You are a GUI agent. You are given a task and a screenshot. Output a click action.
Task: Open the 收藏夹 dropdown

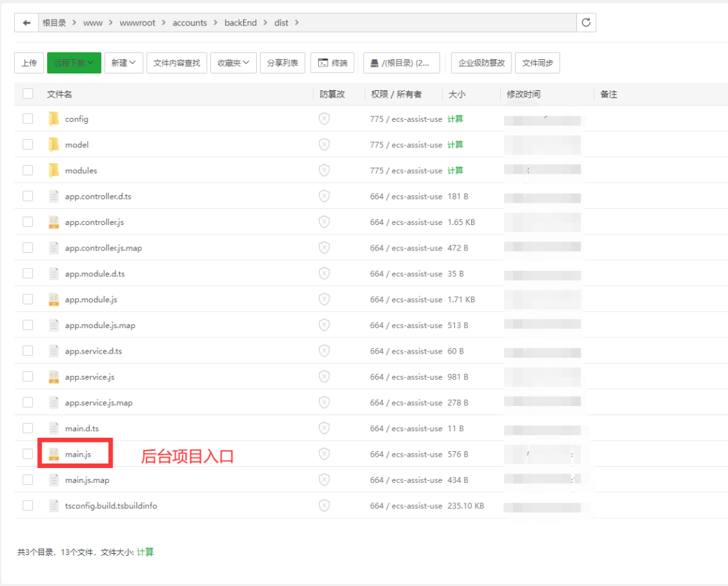tap(233, 63)
